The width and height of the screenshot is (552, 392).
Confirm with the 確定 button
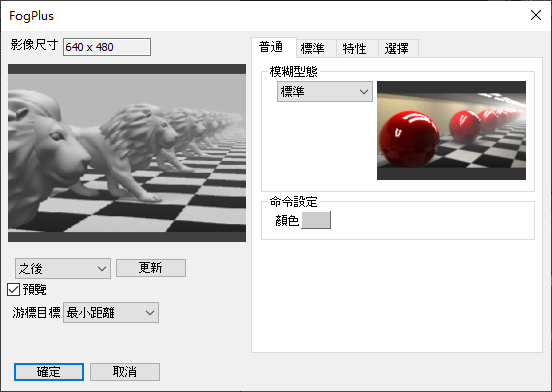point(49,372)
